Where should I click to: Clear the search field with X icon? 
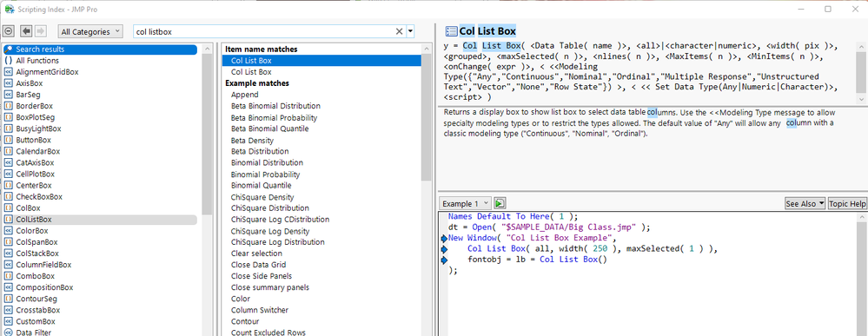coord(399,31)
